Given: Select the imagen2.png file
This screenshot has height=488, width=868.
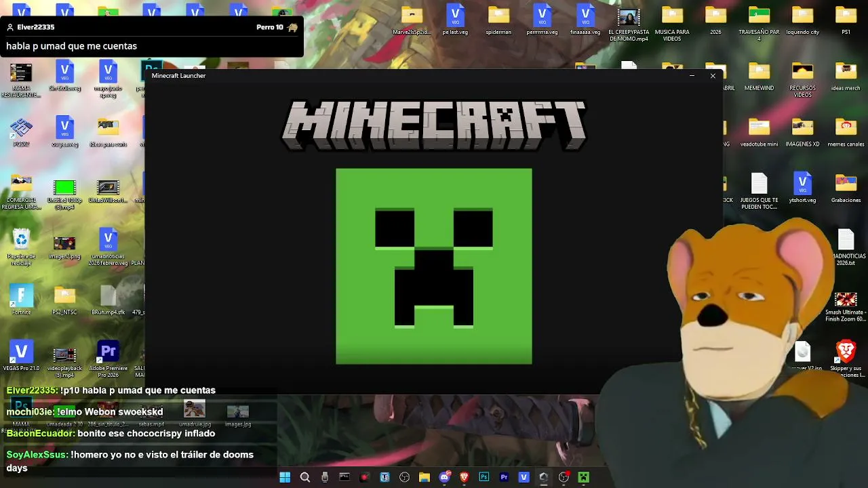Looking at the screenshot, I should coord(64,247).
